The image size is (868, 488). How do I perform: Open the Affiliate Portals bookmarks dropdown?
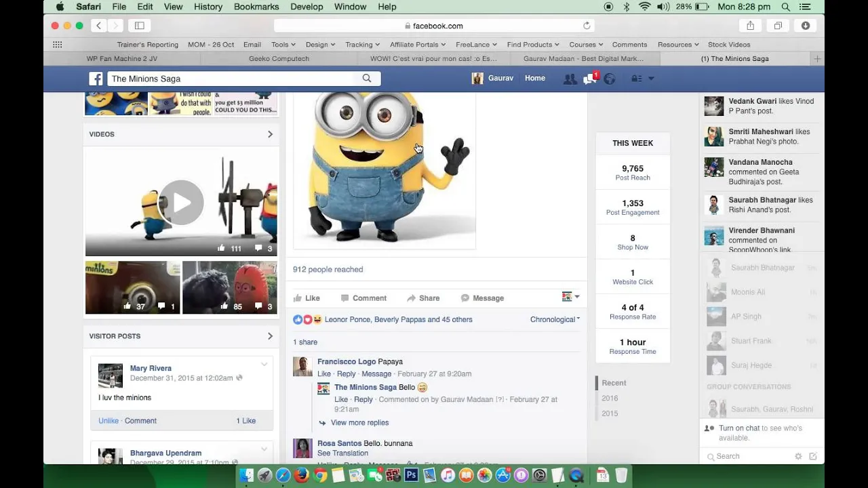[x=417, y=45]
